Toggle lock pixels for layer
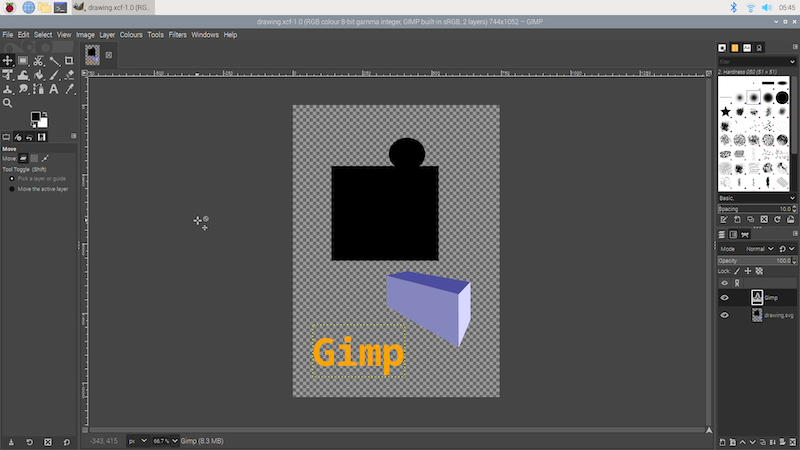Viewport: 800px width, 450px height. pyautogui.click(x=737, y=271)
